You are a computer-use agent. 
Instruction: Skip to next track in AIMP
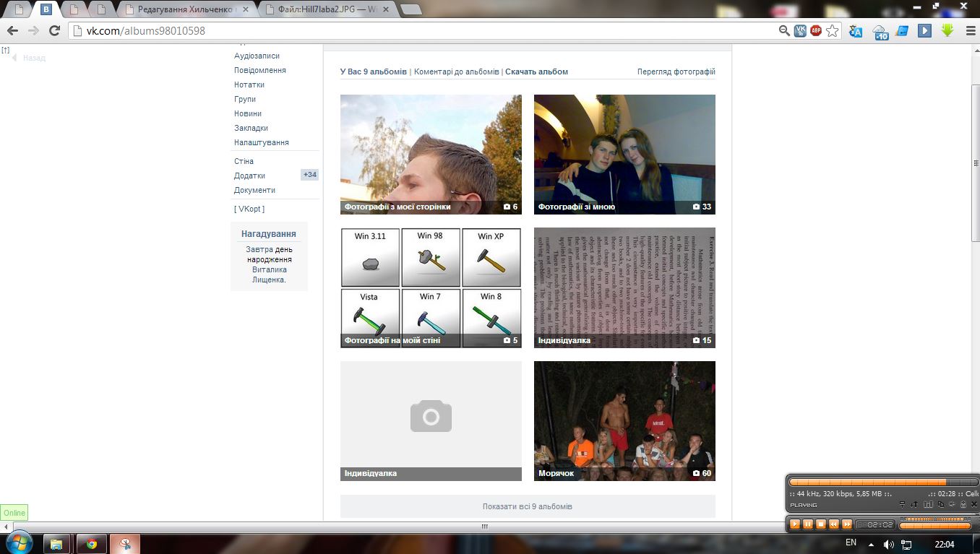847,524
